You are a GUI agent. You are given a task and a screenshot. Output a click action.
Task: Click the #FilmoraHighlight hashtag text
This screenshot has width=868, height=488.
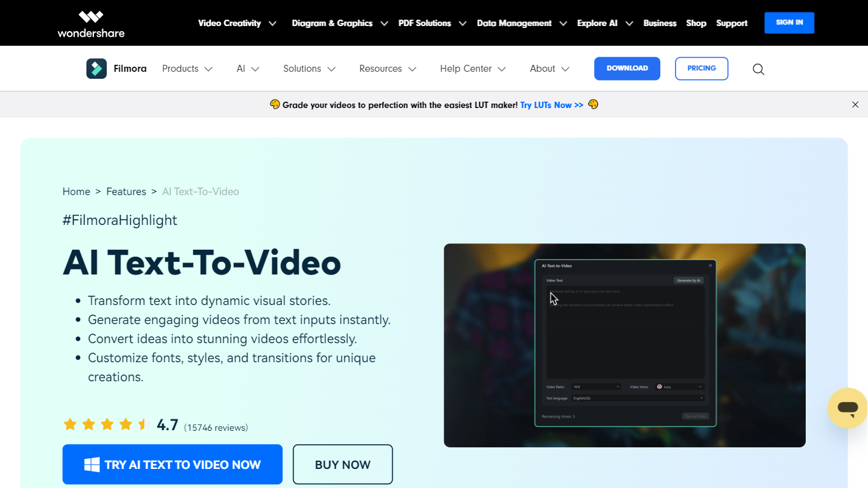(x=119, y=220)
